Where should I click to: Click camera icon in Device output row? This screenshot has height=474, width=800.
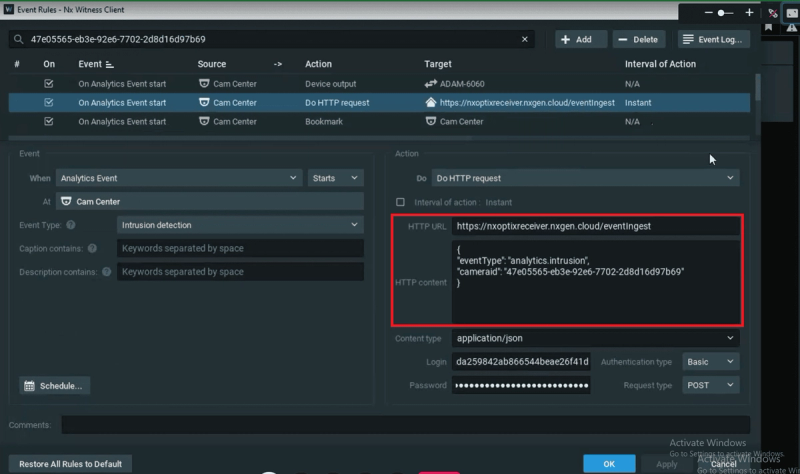point(204,83)
